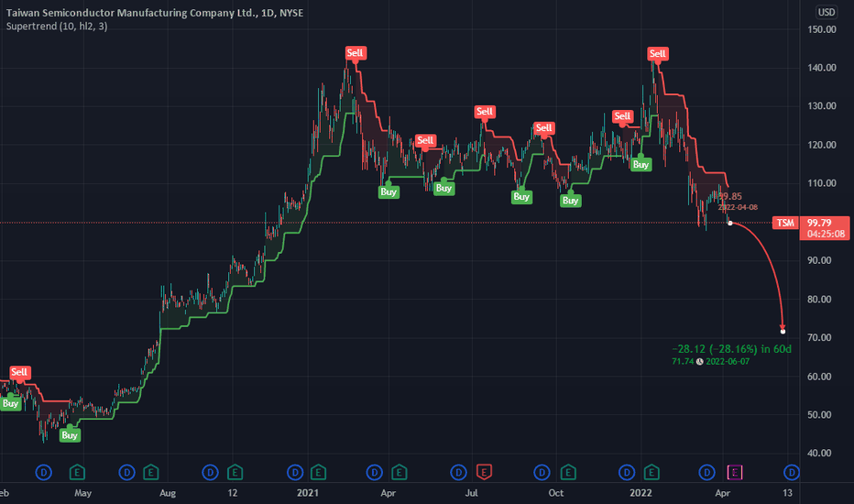Click the 40.00 price axis label

pos(820,454)
